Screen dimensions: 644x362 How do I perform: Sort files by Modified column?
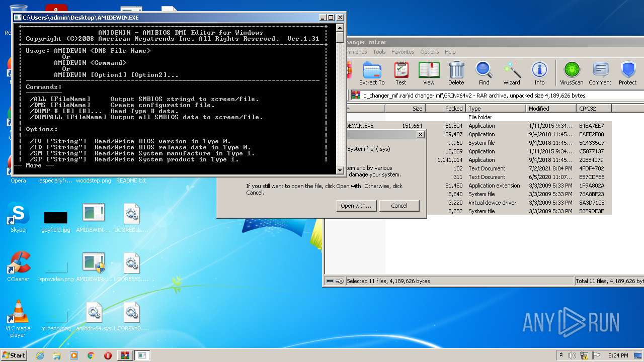(551, 108)
